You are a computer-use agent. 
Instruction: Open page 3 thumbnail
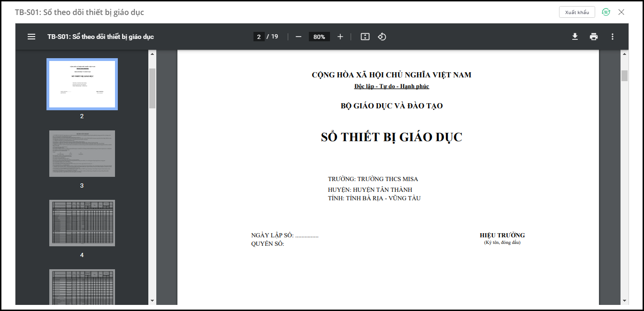point(82,154)
